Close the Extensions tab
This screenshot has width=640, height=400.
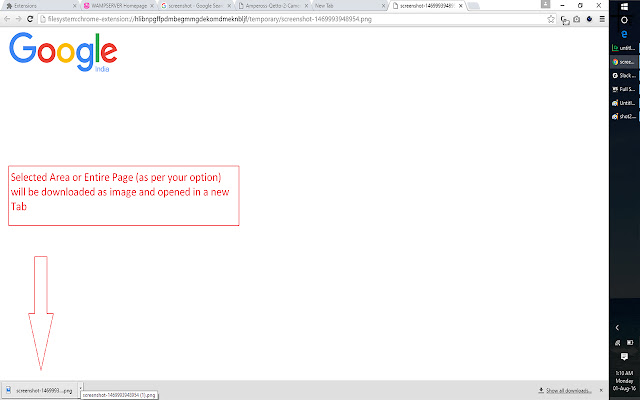(x=74, y=6)
